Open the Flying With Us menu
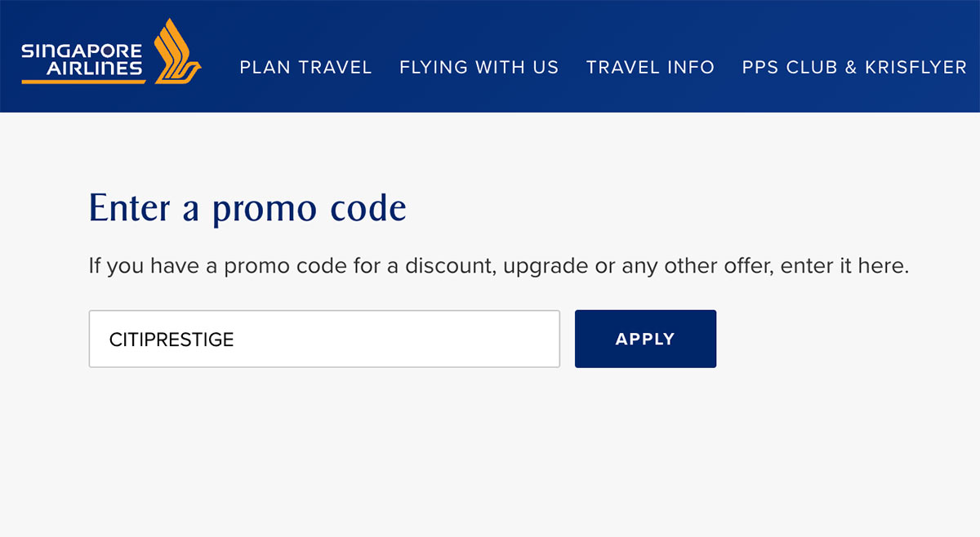This screenshot has height=537, width=980. pos(479,68)
